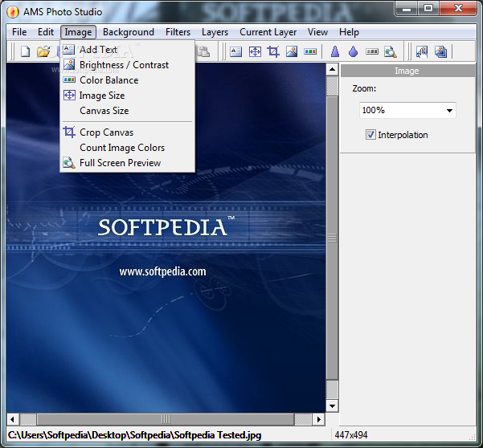Click the Color Balance RGB toolbar icon
Viewport: 483px width, 448px height.
(310, 51)
